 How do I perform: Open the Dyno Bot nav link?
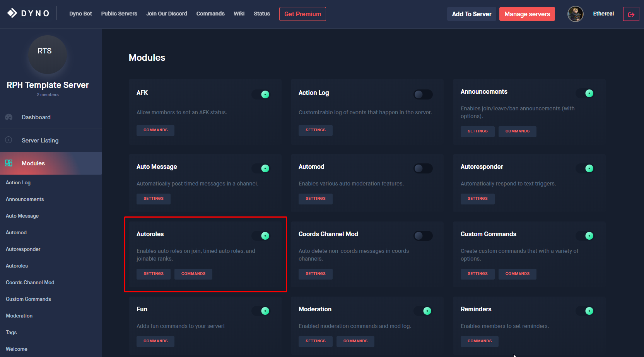point(80,14)
